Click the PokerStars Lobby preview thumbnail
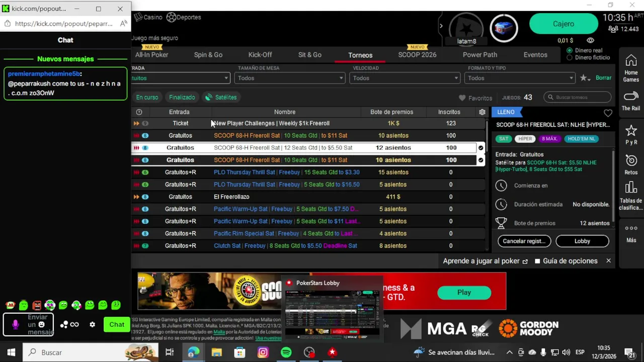 tap(332, 314)
